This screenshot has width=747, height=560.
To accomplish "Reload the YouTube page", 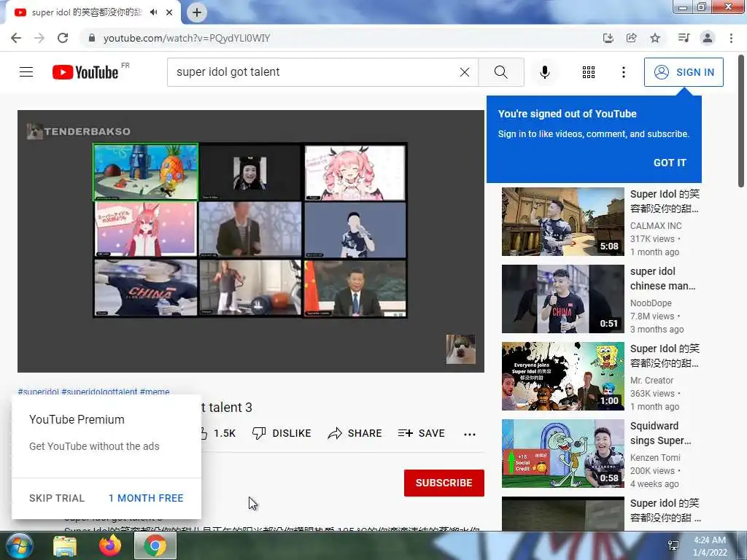I will 63,38.
